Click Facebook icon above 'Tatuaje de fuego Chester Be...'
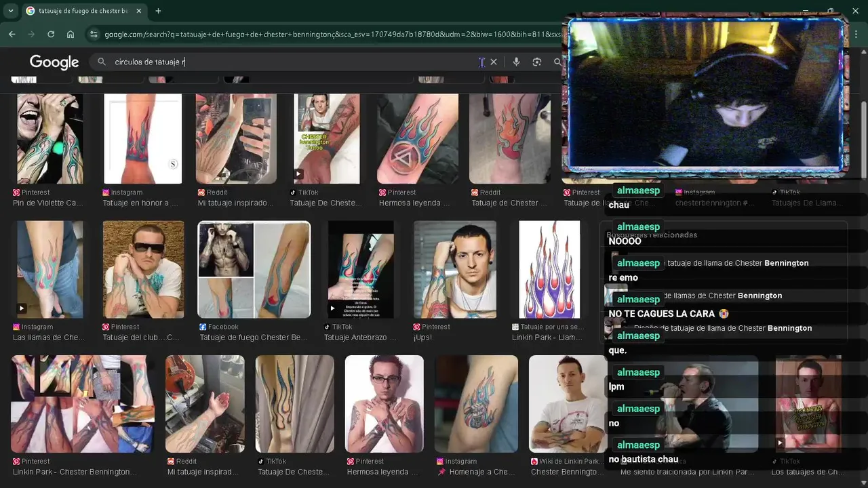Screen dimensions: 868x488 point(203,327)
